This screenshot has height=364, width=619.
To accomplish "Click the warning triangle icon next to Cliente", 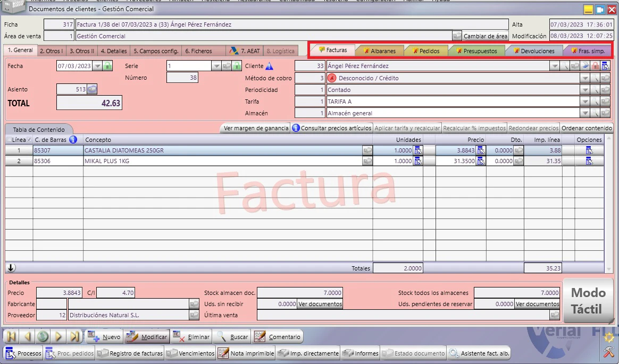I will [x=269, y=66].
